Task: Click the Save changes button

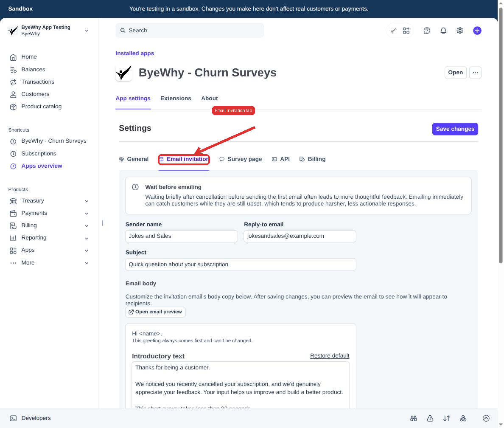Action: pyautogui.click(x=455, y=129)
